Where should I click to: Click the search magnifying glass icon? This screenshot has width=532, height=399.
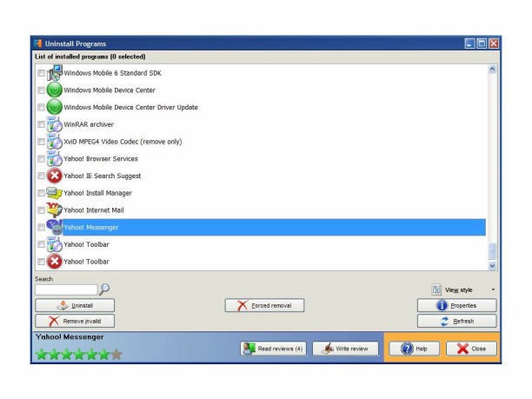(104, 289)
